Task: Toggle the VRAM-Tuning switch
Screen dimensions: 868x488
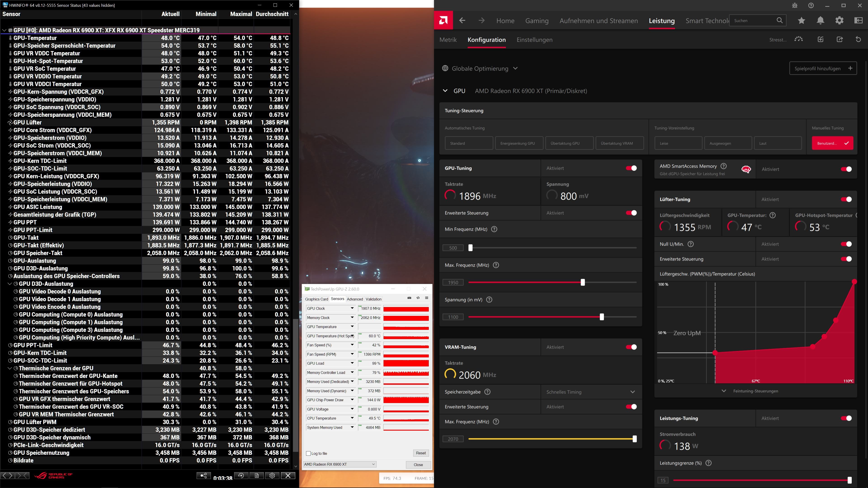Action: pos(631,347)
